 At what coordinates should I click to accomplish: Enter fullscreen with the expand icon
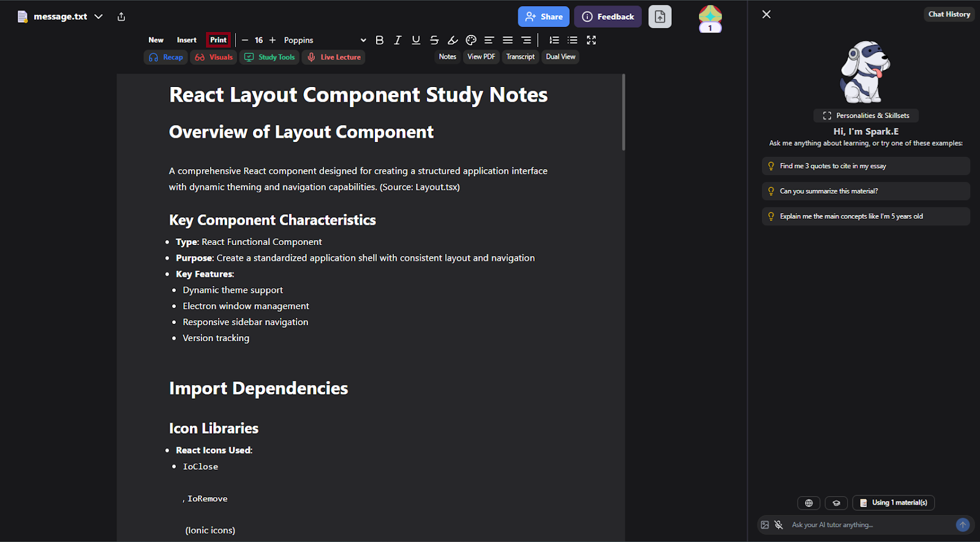pyautogui.click(x=591, y=40)
